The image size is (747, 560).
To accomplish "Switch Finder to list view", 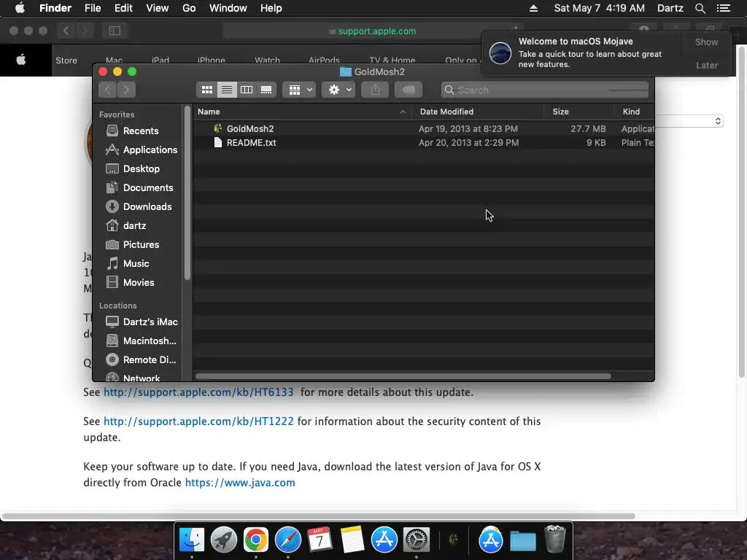I will (x=227, y=90).
